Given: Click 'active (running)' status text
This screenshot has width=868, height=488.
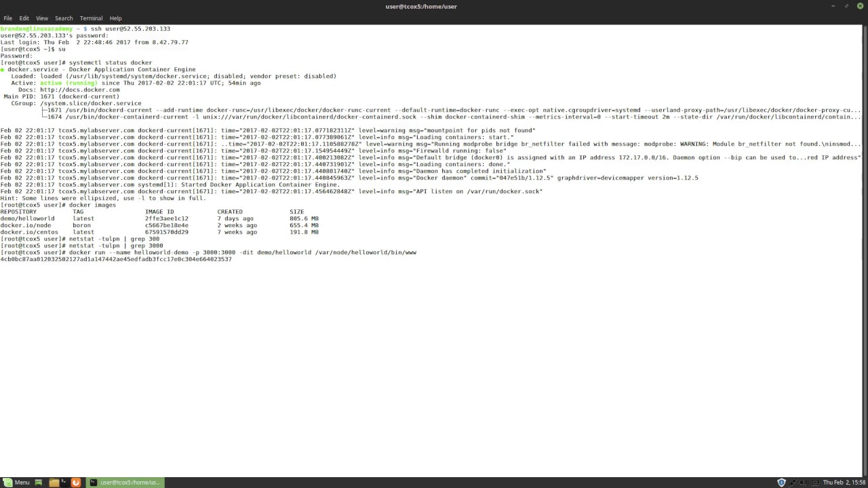Looking at the screenshot, I should coord(68,83).
